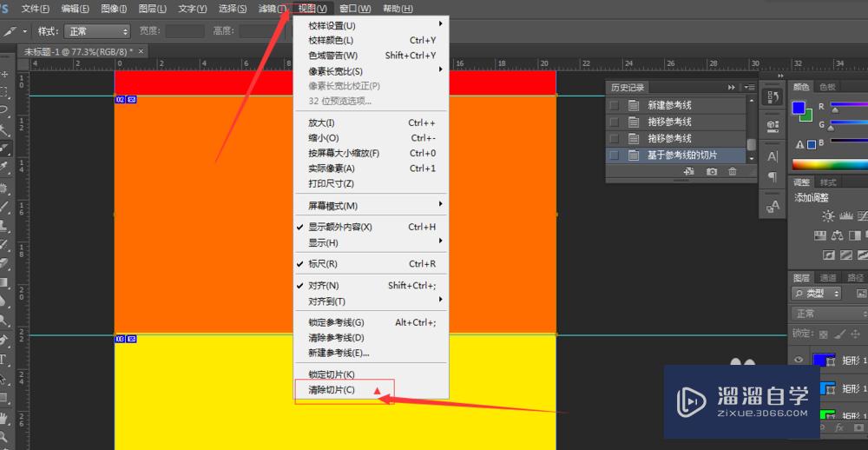868x450 pixels.
Task: Open the 图层(L) menu
Action: 153,9
